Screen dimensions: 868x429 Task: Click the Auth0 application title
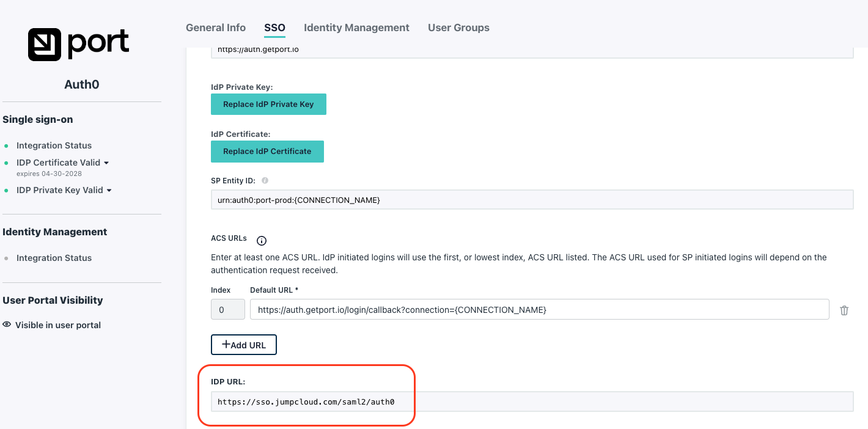82,84
